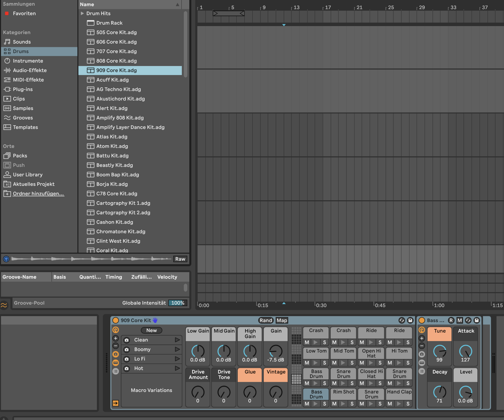Sort browser by Name column arrow
The height and width of the screenshot is (420, 504).
click(x=177, y=5)
